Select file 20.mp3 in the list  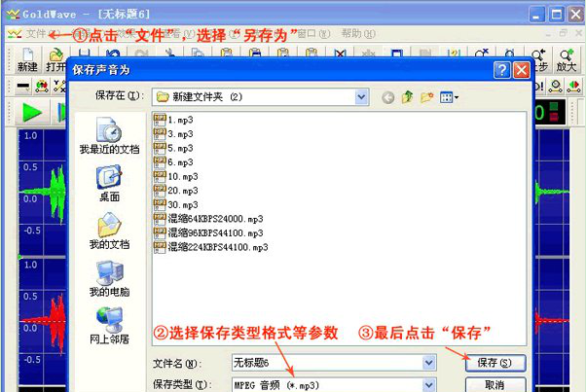(175, 191)
